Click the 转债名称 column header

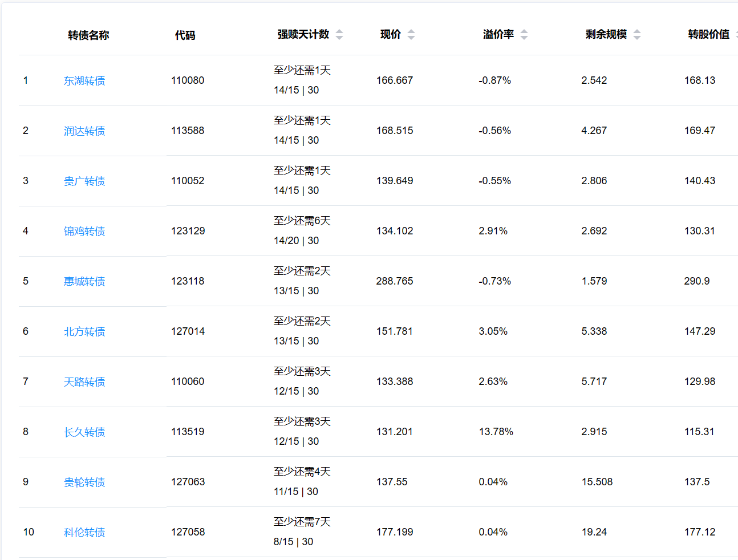[x=88, y=35]
